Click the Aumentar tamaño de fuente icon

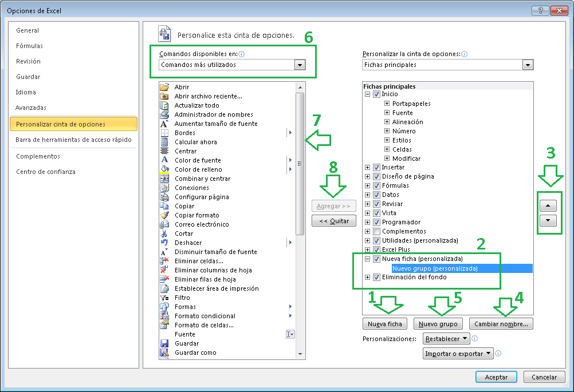[x=164, y=124]
